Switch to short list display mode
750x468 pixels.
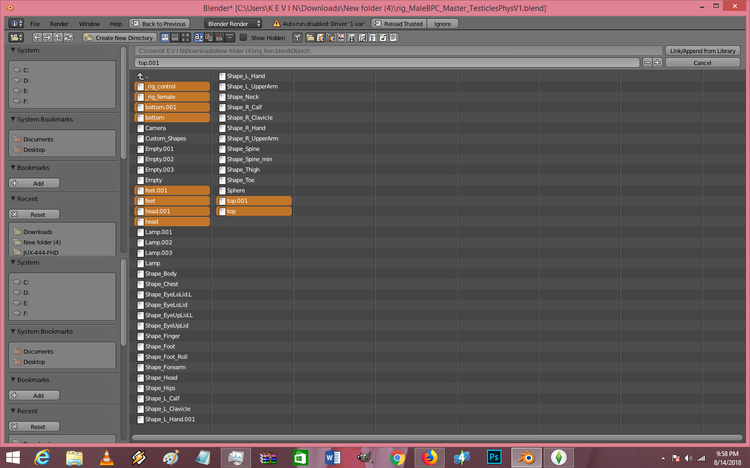point(165,37)
